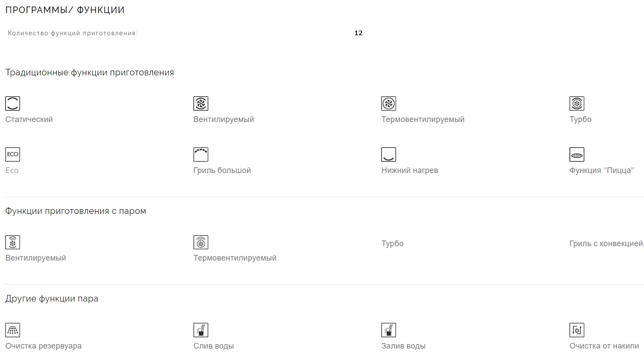Select the Pizza function icon

point(577,155)
